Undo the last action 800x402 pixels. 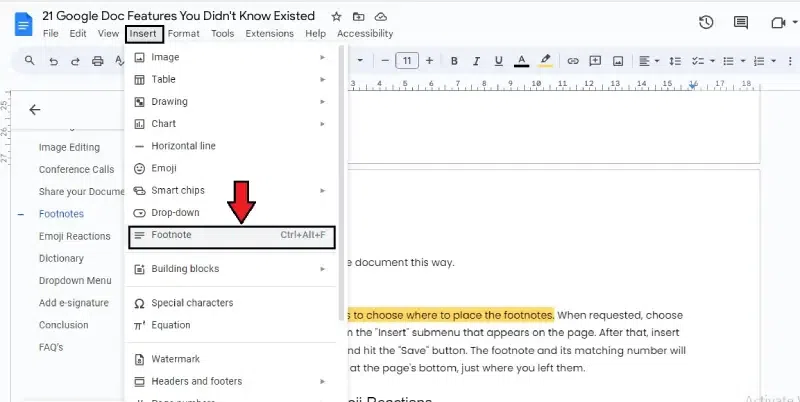[x=53, y=61]
